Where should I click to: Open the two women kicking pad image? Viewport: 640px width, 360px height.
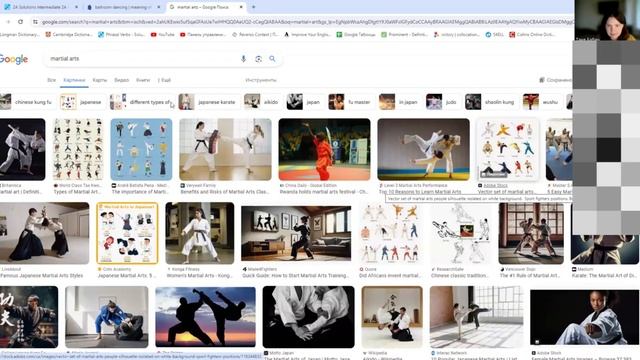click(x=225, y=149)
